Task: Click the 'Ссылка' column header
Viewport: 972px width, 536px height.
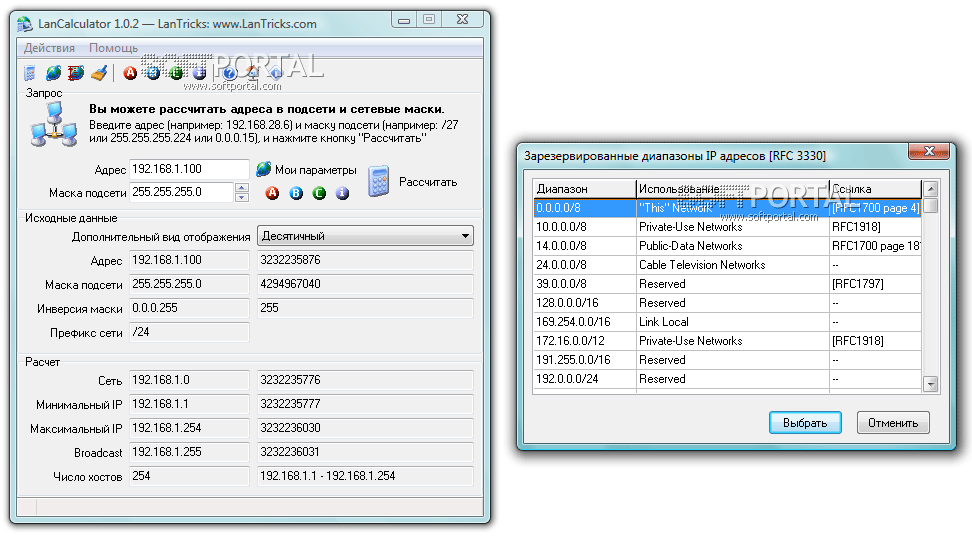Action: coord(875,188)
